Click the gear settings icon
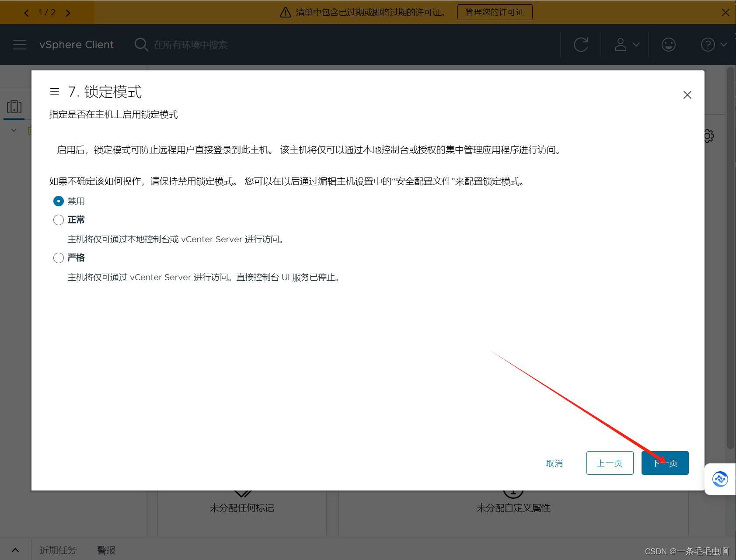Screen dimensions: 736x560 [709, 136]
